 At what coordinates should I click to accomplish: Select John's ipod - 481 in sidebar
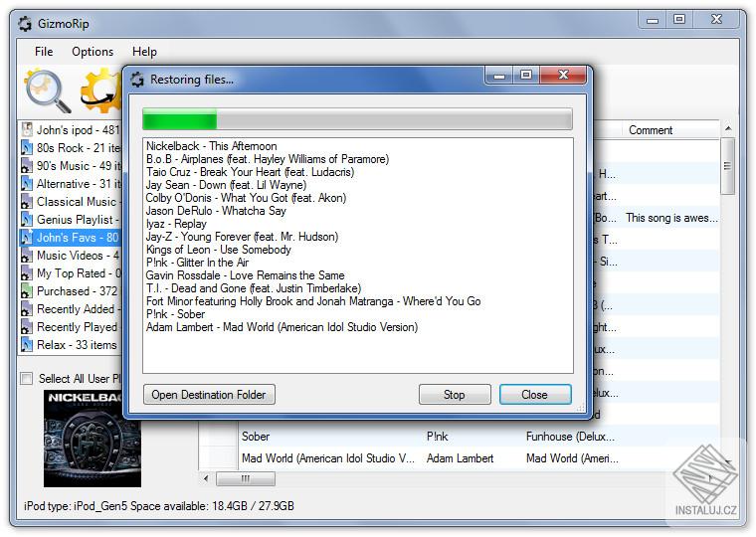pyautogui.click(x=79, y=129)
